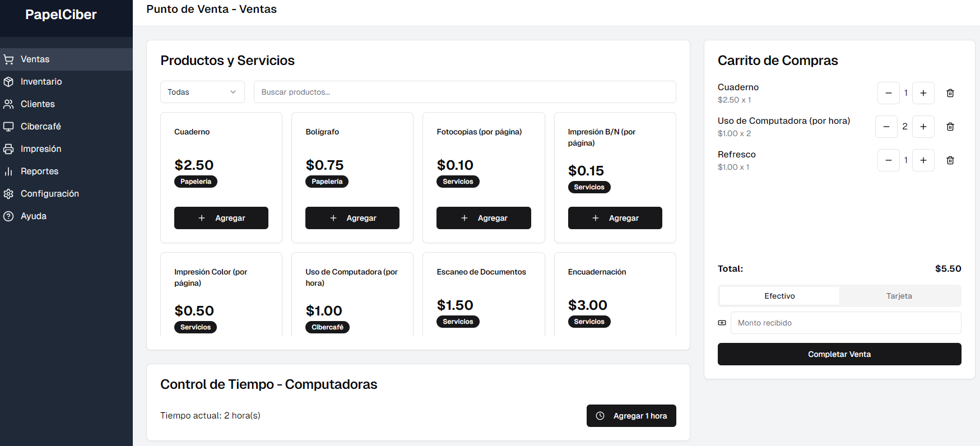Click the $5.50 total amount

(x=948, y=268)
